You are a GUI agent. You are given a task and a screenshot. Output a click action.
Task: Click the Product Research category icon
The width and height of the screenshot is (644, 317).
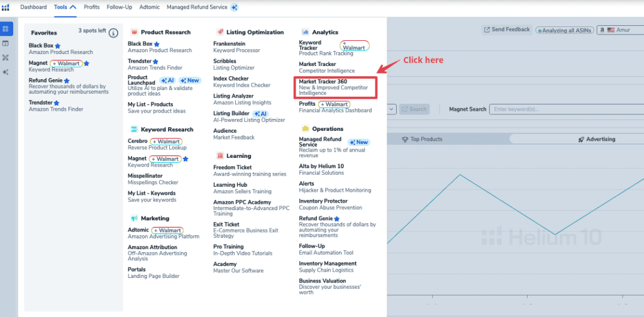point(133,32)
